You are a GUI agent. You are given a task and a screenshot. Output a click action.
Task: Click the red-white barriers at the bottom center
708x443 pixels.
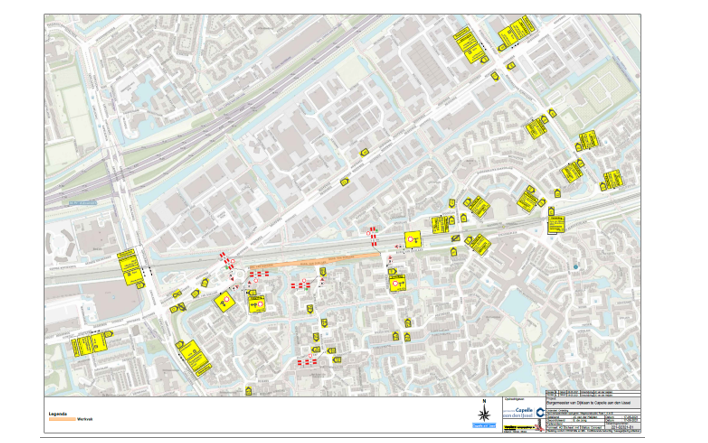click(308, 360)
